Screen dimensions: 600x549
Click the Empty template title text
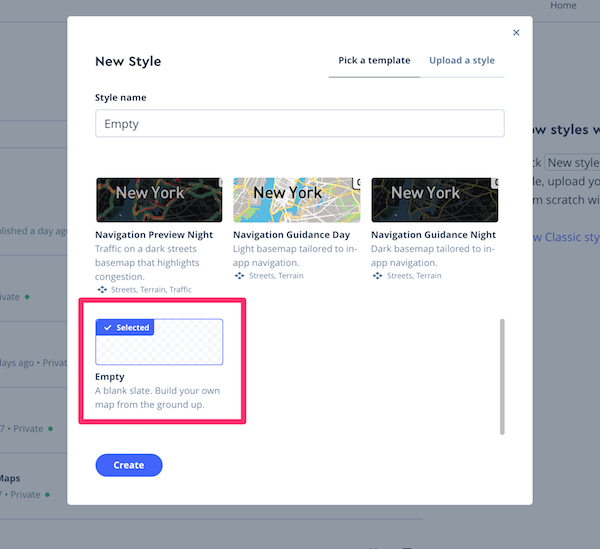pyautogui.click(x=110, y=377)
